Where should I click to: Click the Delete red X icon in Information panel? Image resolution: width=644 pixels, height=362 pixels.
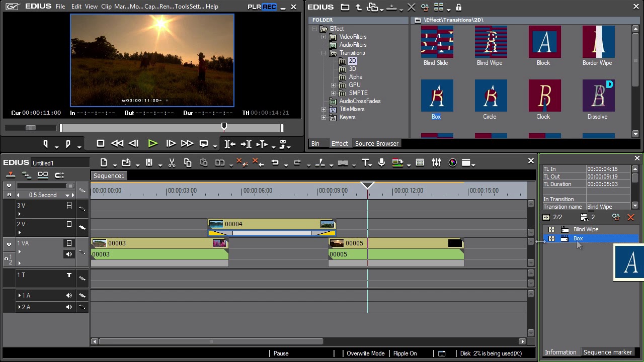[631, 217]
